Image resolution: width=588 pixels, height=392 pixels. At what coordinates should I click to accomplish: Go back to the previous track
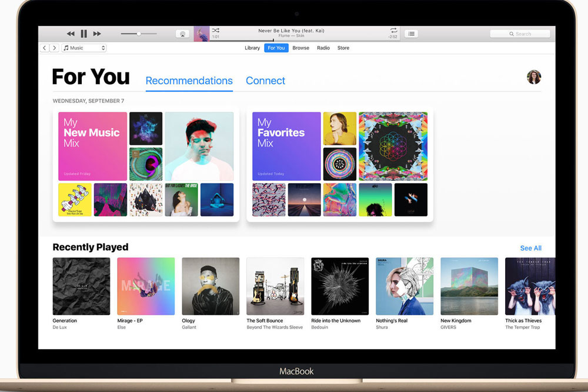point(71,34)
